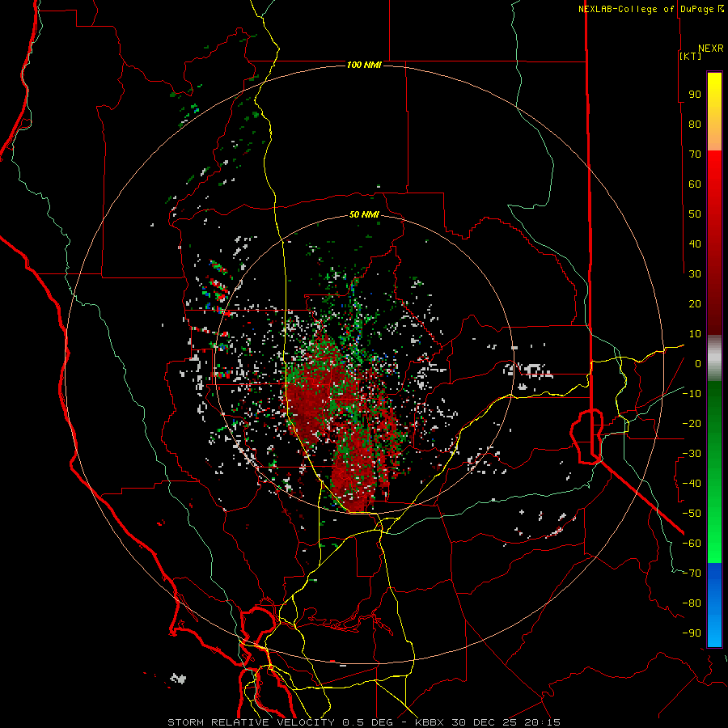The height and width of the screenshot is (728, 728).
Task: Select the 60 label on the color scale
Action: [695, 184]
